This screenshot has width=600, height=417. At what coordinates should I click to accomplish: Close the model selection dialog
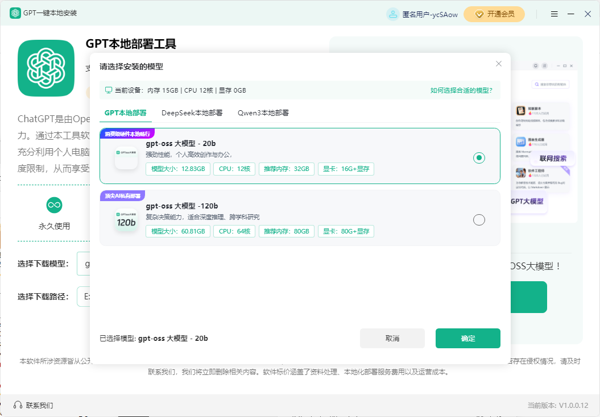tap(498, 64)
